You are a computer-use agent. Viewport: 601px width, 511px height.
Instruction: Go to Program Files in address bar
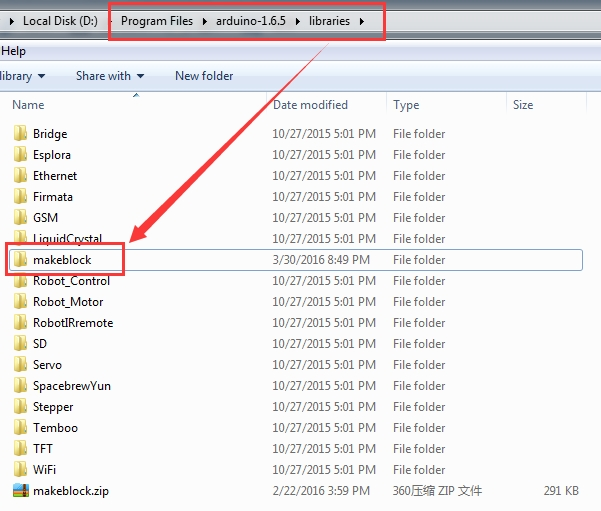point(157,21)
